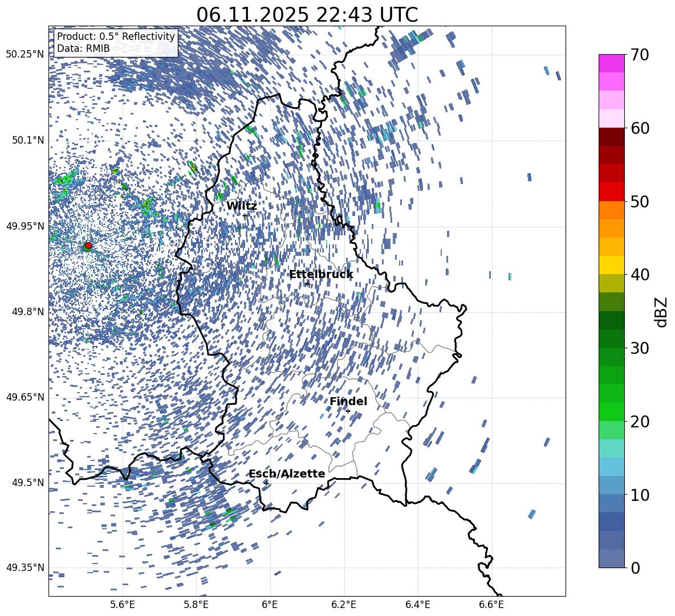Pick the bright red swatch just above 50 dBZ
This screenshot has width=675, height=616.
(611, 192)
